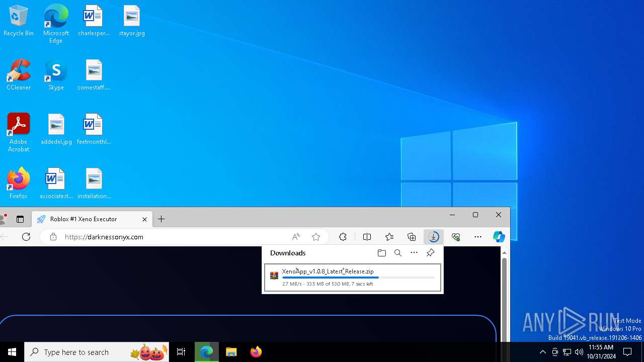The image size is (644, 362).
Task: Select comestaff image file on desktop
Action: [x=94, y=75]
